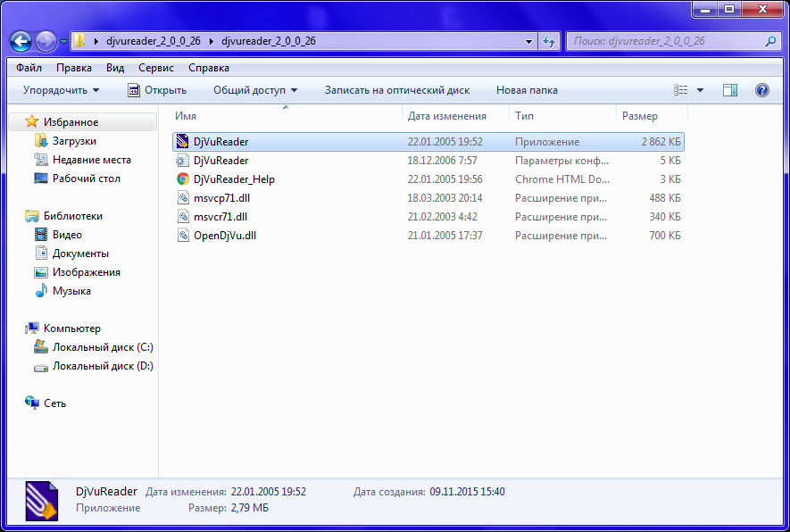This screenshot has width=790, height=532.
Task: Click the magnifier search icon
Action: click(771, 41)
